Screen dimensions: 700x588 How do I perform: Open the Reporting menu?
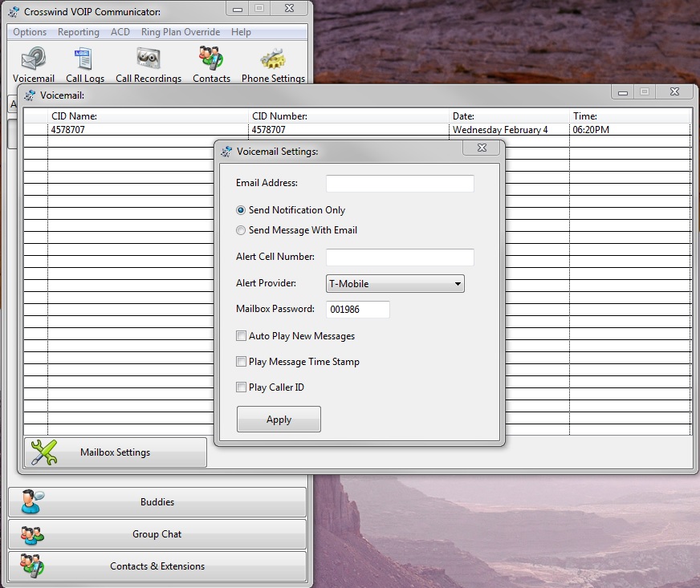[x=79, y=32]
